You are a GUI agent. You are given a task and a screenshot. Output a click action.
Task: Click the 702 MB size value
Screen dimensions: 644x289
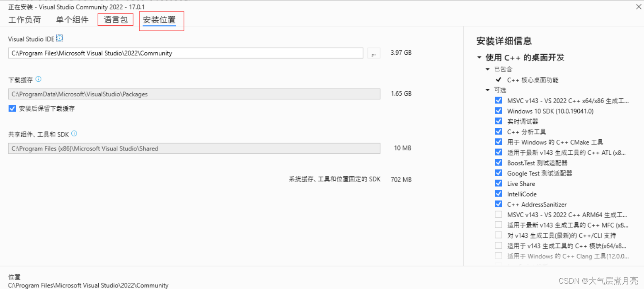point(401,180)
